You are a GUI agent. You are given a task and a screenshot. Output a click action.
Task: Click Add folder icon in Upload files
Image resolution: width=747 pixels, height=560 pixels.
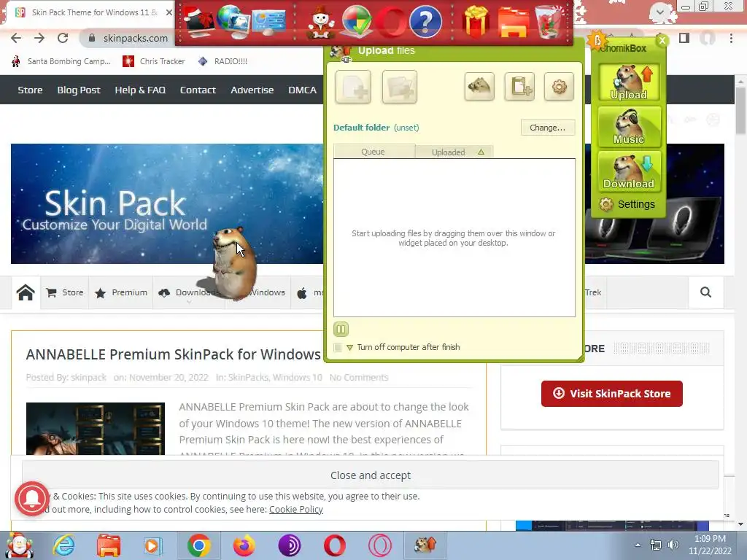[x=399, y=87]
